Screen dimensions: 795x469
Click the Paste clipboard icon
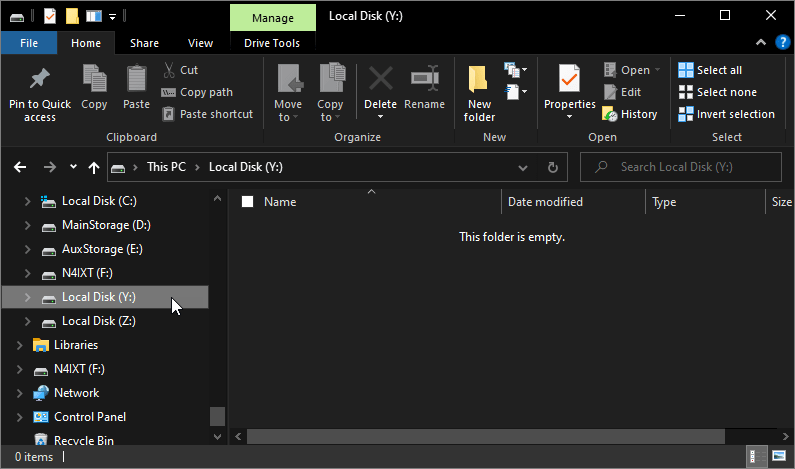[x=136, y=79]
